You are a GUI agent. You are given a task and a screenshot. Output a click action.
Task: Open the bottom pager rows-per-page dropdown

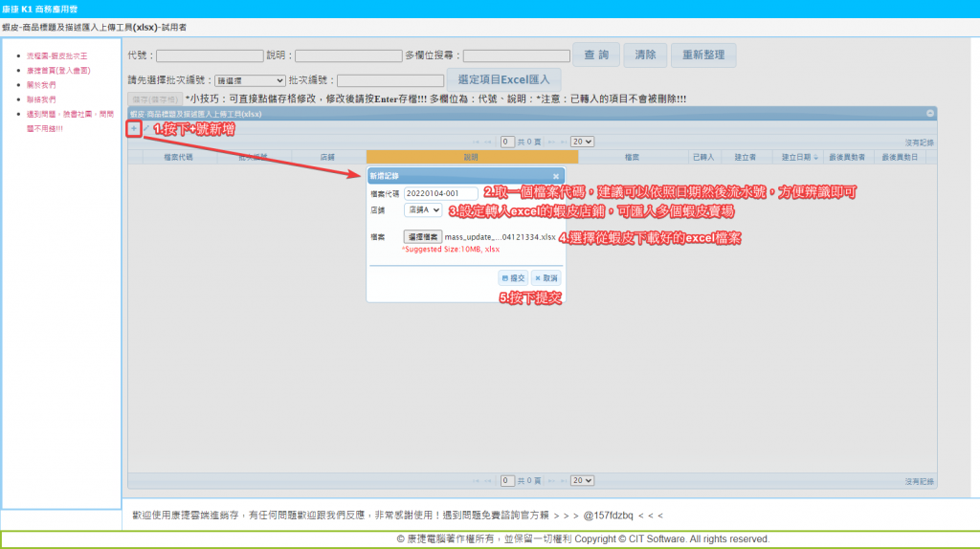[x=582, y=480]
